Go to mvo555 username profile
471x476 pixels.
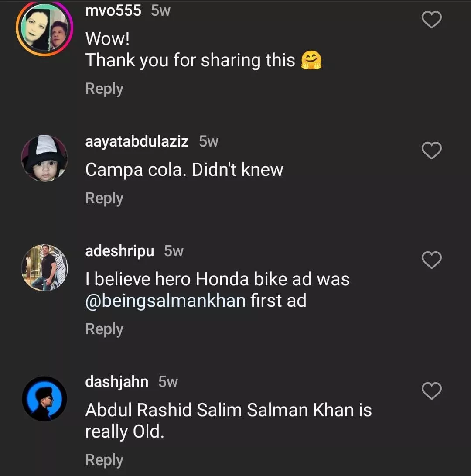tap(113, 10)
